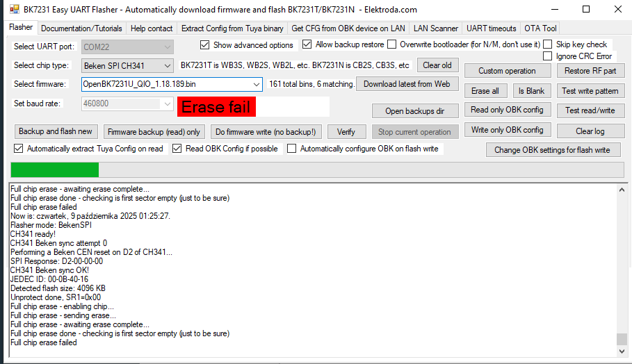Click the BK7231 Flasher app icon in title bar

tap(14, 9)
